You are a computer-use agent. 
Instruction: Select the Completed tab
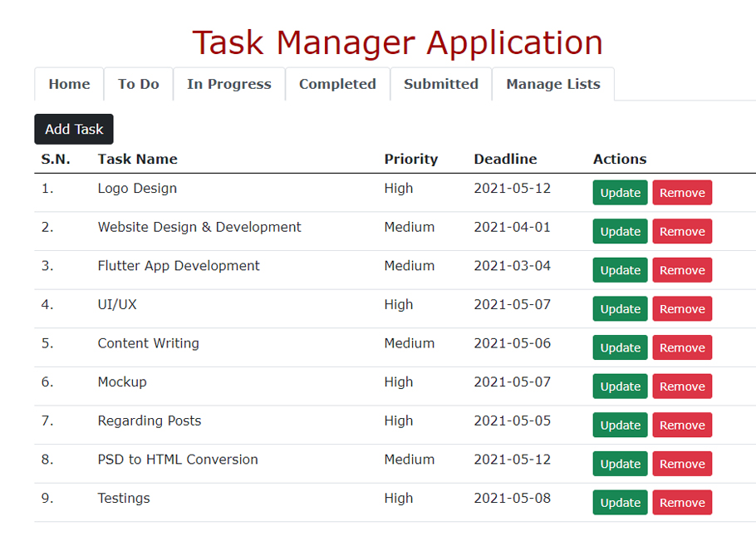coord(337,84)
